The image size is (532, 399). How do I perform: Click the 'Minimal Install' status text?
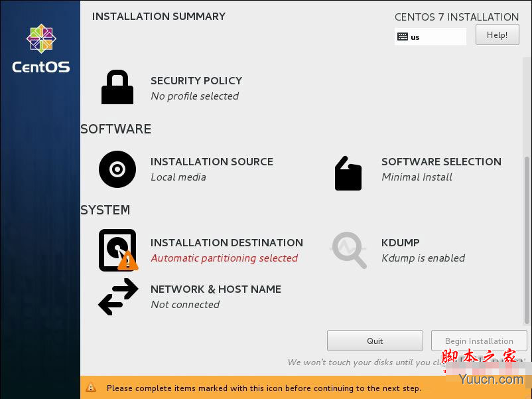click(417, 177)
